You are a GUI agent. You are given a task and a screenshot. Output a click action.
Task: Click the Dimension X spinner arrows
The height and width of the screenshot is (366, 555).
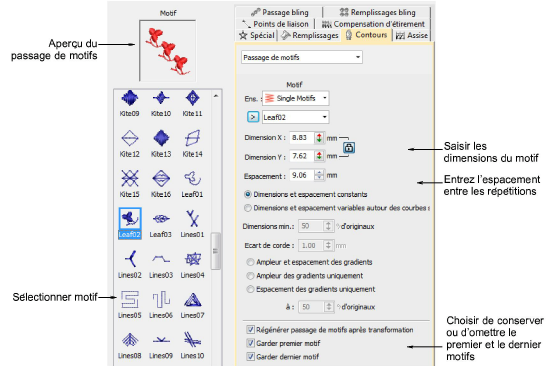pyautogui.click(x=319, y=138)
